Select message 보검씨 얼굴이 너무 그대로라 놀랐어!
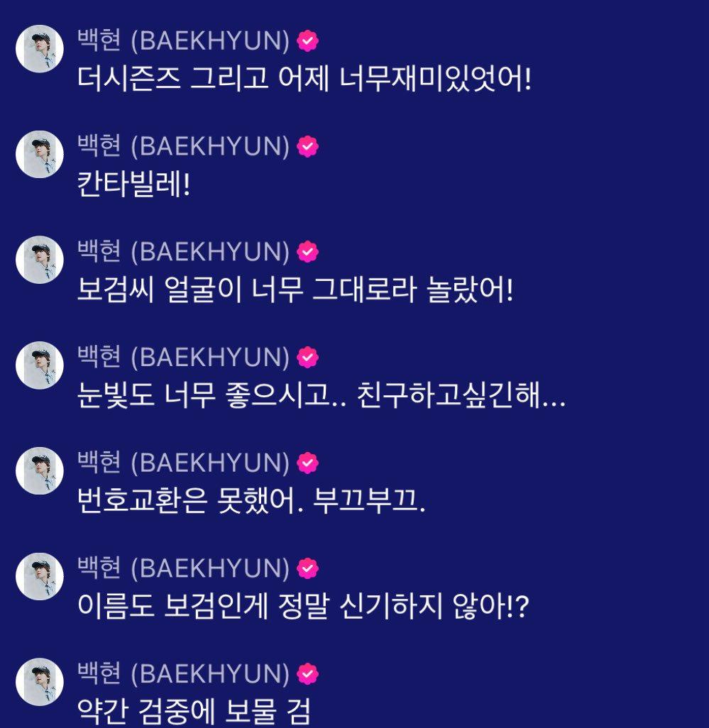 click(295, 289)
